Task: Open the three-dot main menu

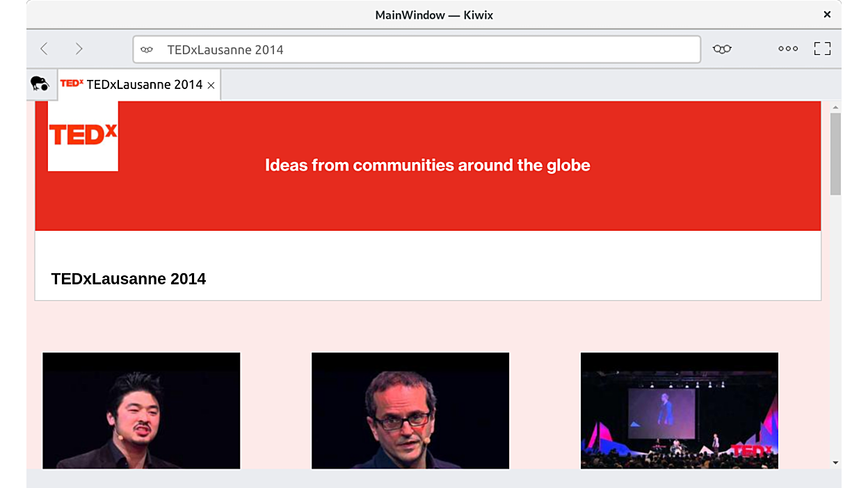Action: point(788,49)
